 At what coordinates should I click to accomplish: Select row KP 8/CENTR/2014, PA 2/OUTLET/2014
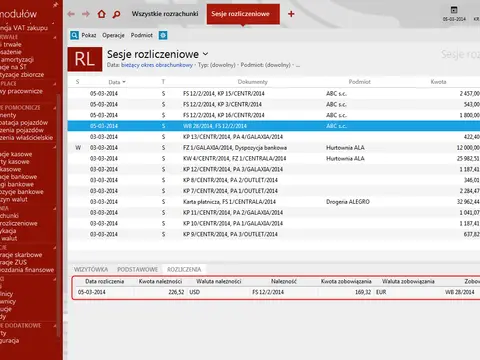coord(274,180)
